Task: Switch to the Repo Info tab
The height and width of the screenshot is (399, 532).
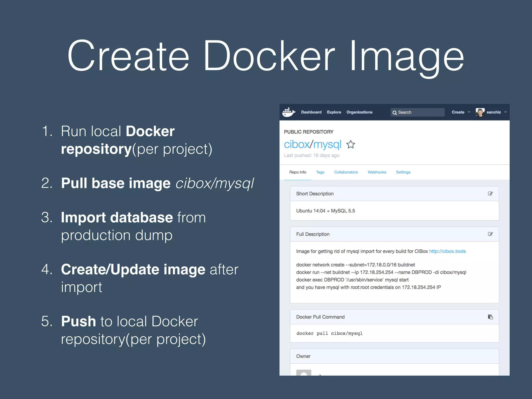Action: tap(298, 172)
